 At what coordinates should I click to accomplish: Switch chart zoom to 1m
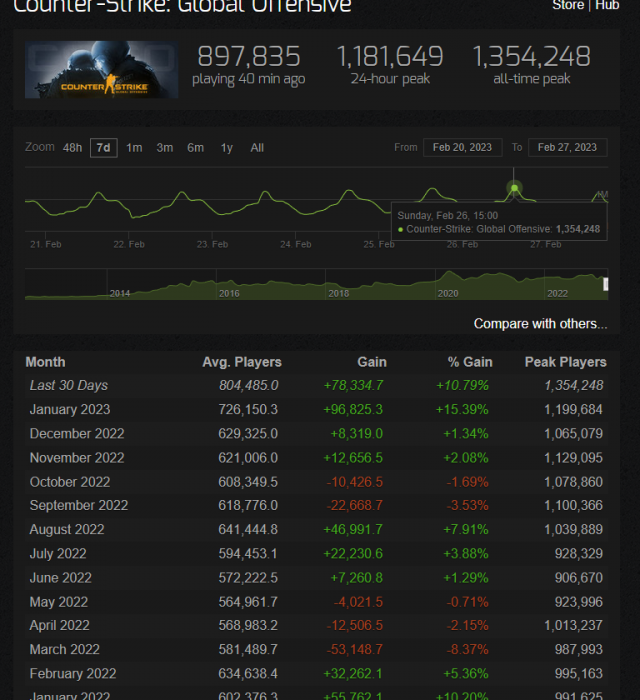[134, 148]
